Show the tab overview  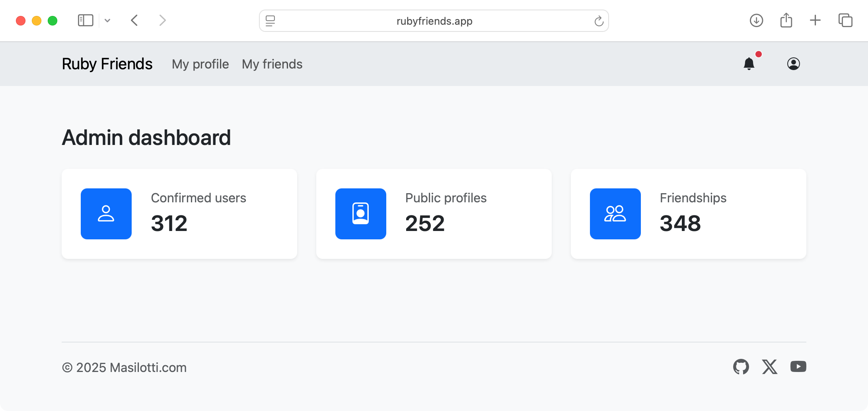pos(845,20)
